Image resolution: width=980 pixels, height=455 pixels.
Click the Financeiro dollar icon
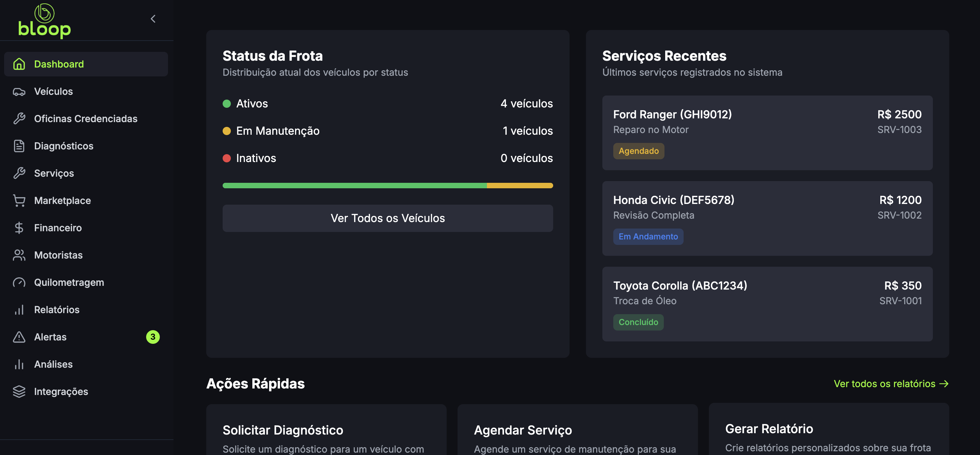coord(19,228)
